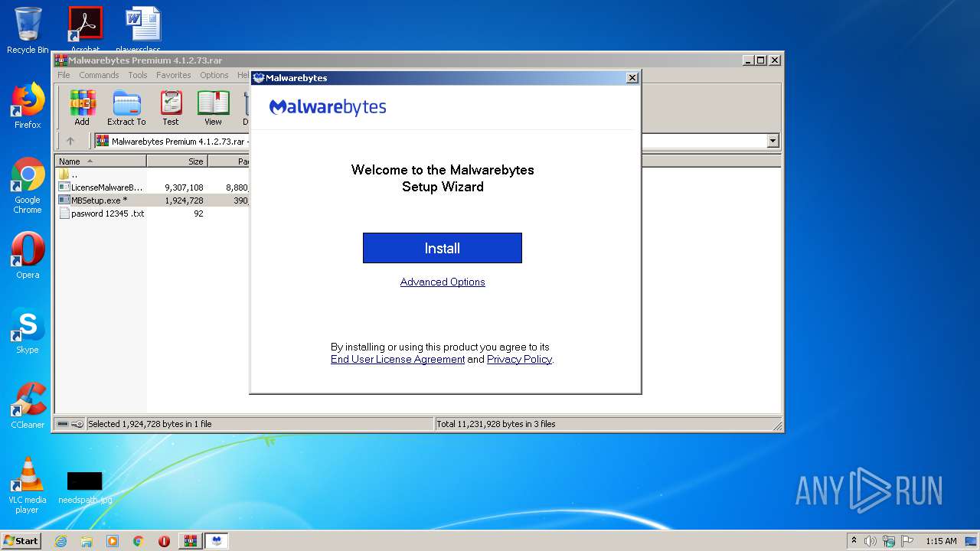Click the network icon in system tray
The height and width of the screenshot is (551, 980).
(889, 541)
